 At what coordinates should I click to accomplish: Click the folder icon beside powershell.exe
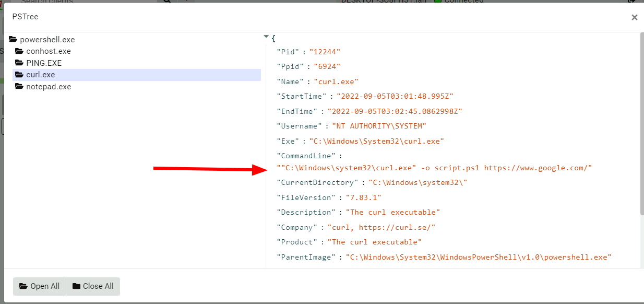(14, 39)
